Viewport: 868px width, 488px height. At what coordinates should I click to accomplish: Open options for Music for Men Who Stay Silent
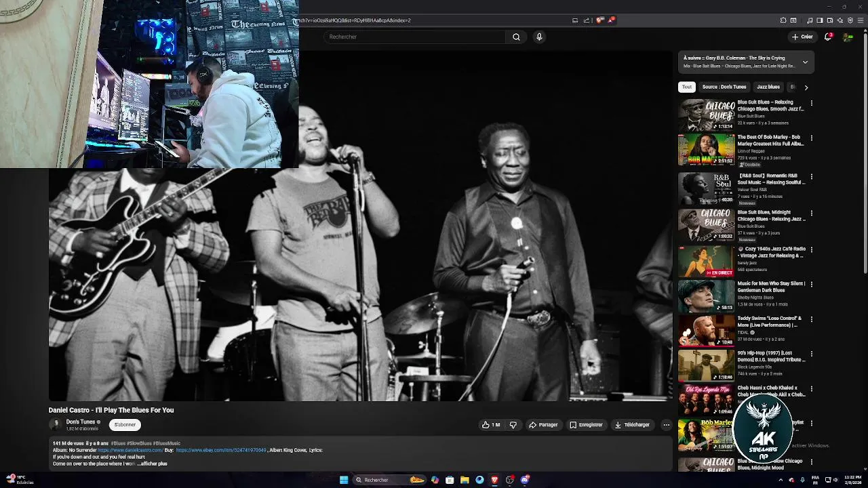tap(812, 284)
